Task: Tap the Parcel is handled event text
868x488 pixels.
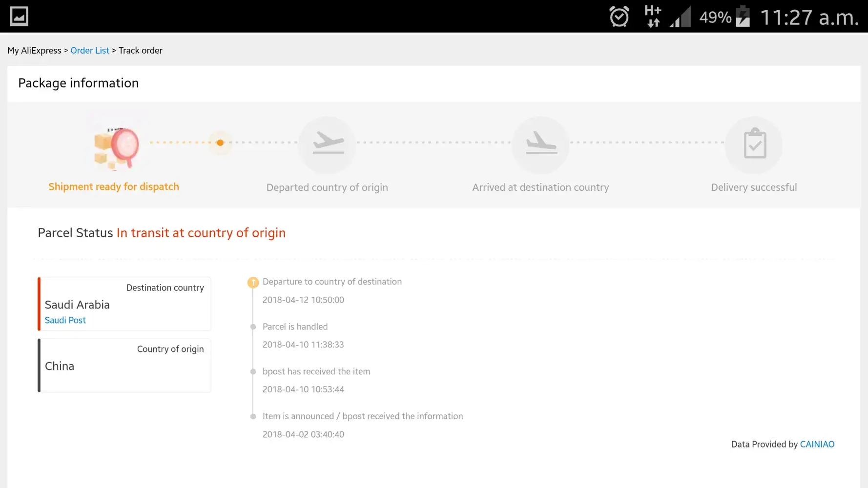Action: [295, 326]
